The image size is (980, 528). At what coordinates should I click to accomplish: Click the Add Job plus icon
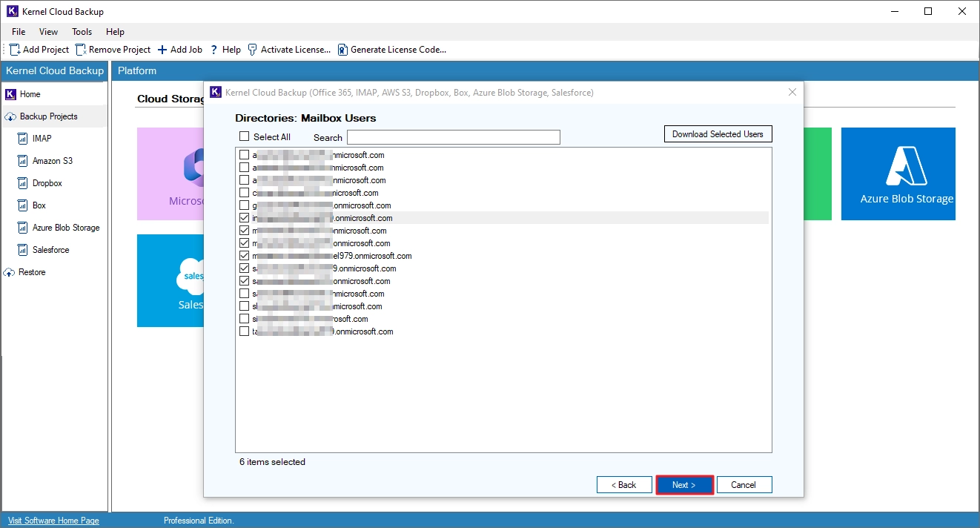[x=162, y=50]
